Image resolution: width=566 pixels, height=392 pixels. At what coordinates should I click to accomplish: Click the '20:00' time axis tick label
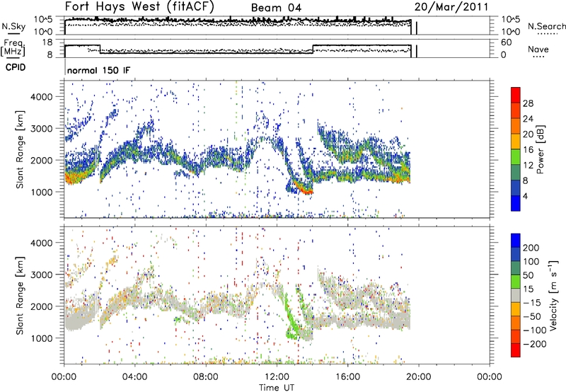418,377
